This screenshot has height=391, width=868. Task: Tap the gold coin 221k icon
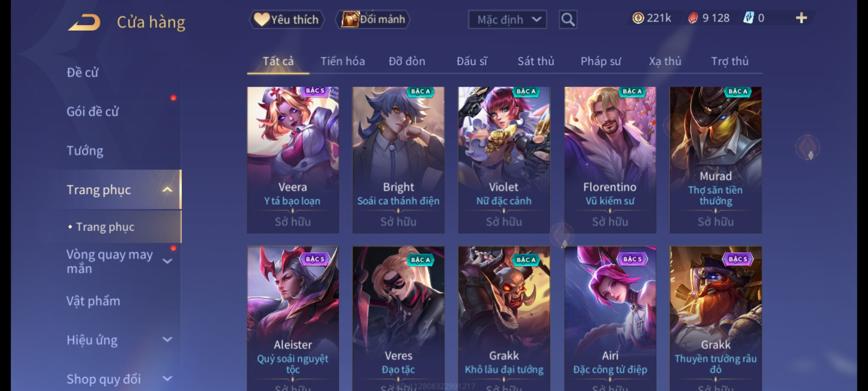point(638,18)
